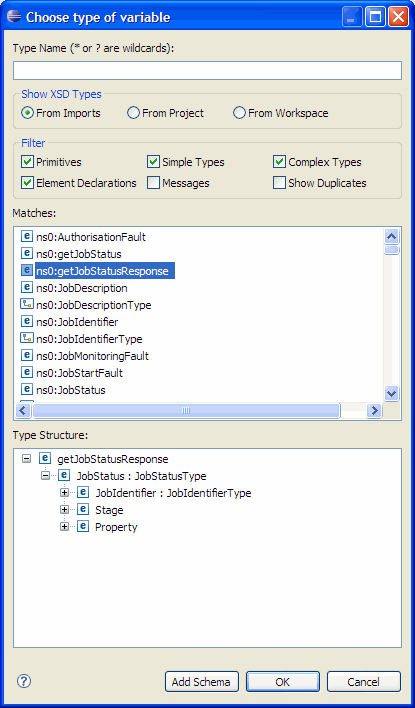Select the From Project radio button

pos(133,113)
